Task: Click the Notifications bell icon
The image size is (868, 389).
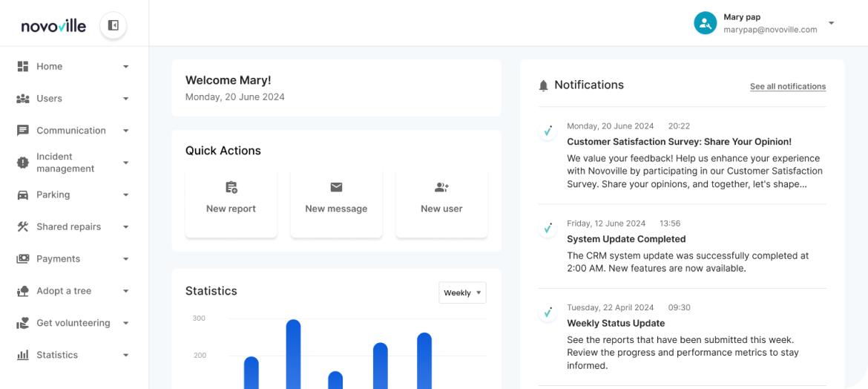Action: (x=544, y=85)
